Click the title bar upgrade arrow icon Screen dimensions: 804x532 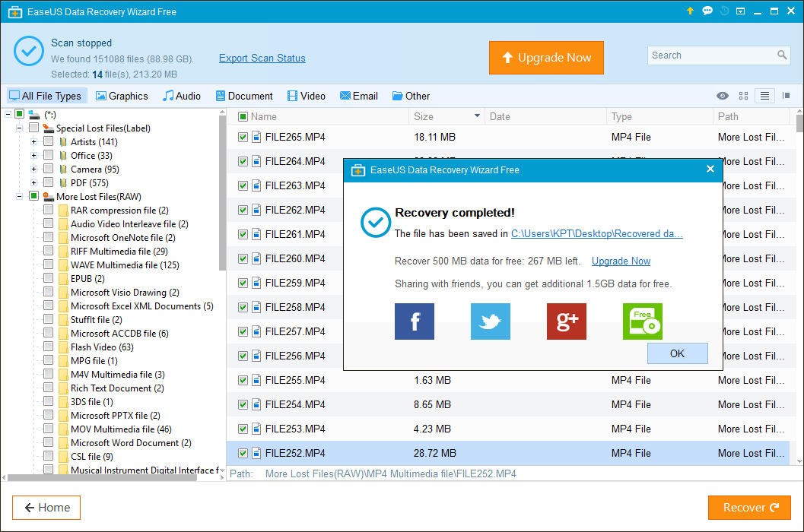690,11
